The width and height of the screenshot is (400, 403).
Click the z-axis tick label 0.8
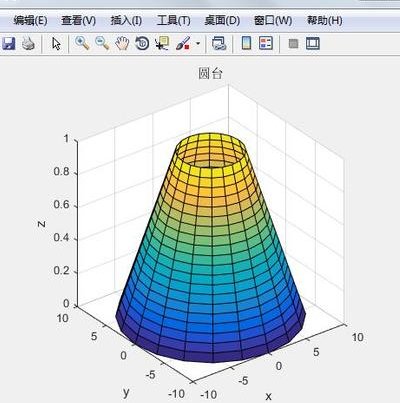click(x=61, y=172)
